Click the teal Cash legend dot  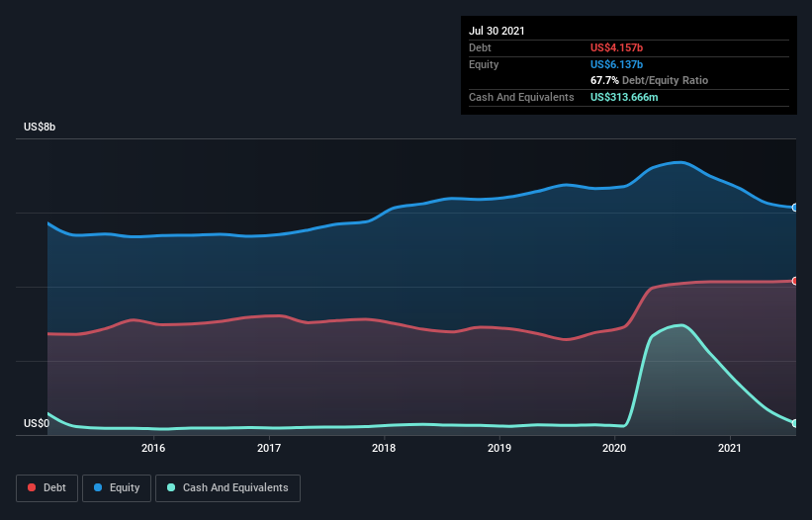171,487
